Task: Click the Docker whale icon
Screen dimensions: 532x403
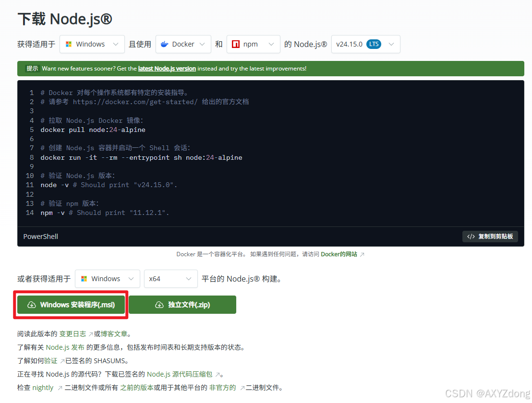Action: click(165, 44)
